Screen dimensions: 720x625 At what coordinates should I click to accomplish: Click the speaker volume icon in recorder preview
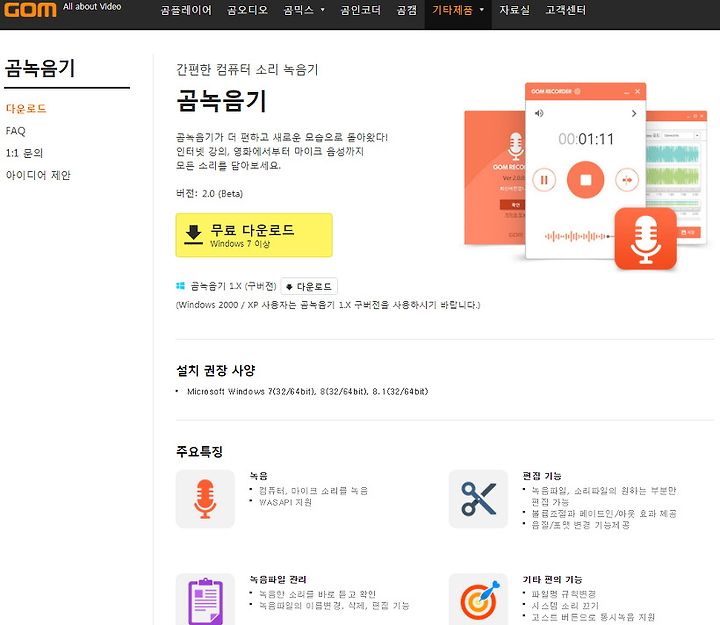pos(539,113)
